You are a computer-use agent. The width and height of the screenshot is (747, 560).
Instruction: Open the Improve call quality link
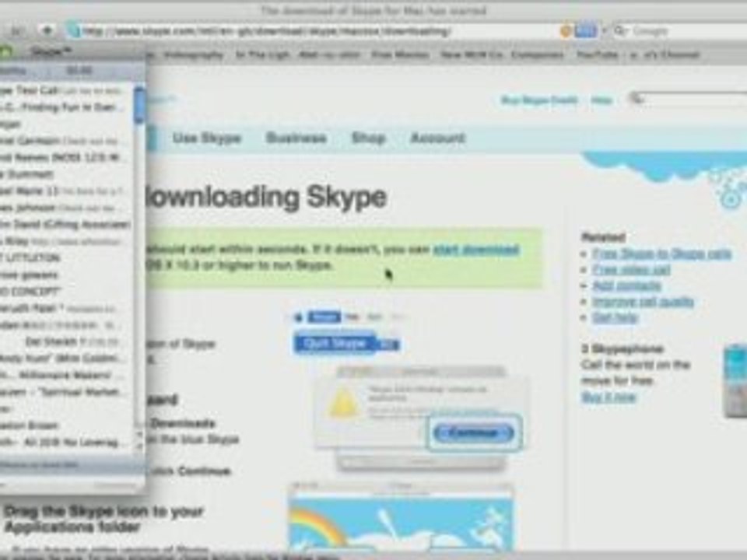[x=644, y=302]
